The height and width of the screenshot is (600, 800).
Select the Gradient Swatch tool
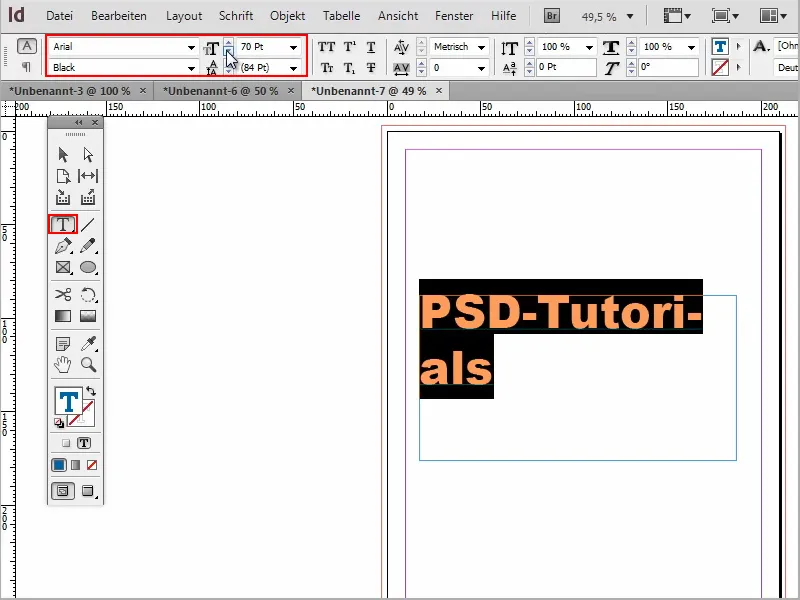[63, 316]
